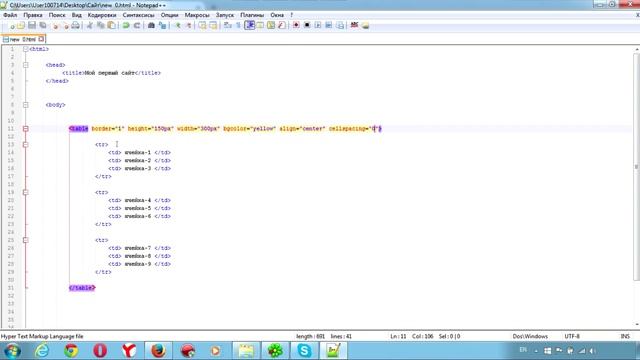This screenshot has width=640, height=360.
Task: Collapse the head fold on line 3
Action: click(x=26, y=65)
